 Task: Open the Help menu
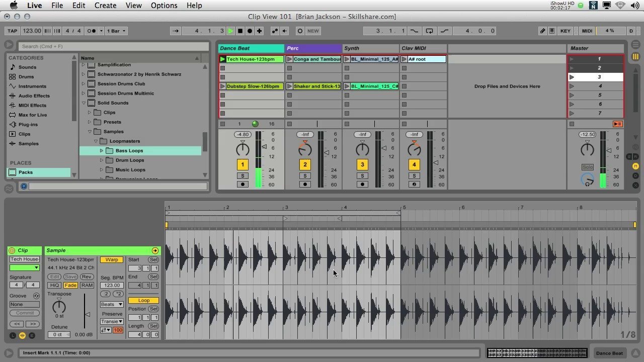click(194, 6)
